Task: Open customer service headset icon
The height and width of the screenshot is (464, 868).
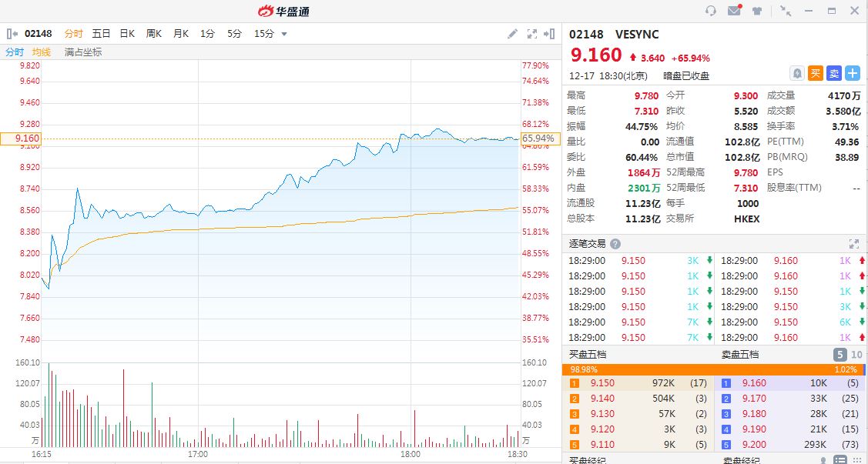Action: [x=711, y=11]
